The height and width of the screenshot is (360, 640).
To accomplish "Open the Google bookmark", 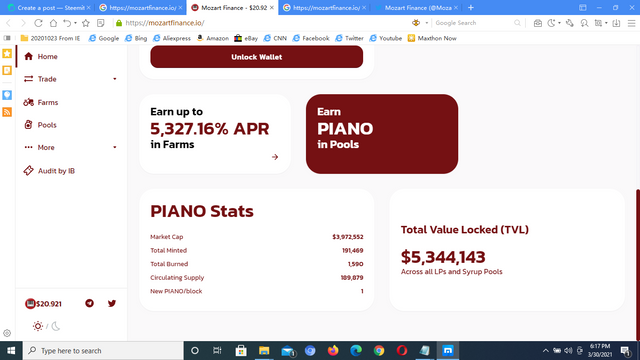I will tap(104, 38).
